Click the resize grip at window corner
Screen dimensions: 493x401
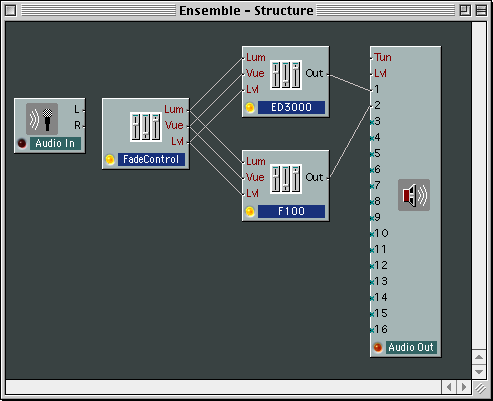[x=480, y=388]
